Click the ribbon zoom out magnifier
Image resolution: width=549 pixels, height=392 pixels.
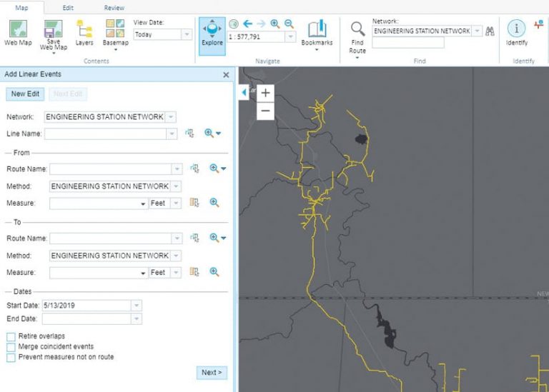click(x=289, y=24)
